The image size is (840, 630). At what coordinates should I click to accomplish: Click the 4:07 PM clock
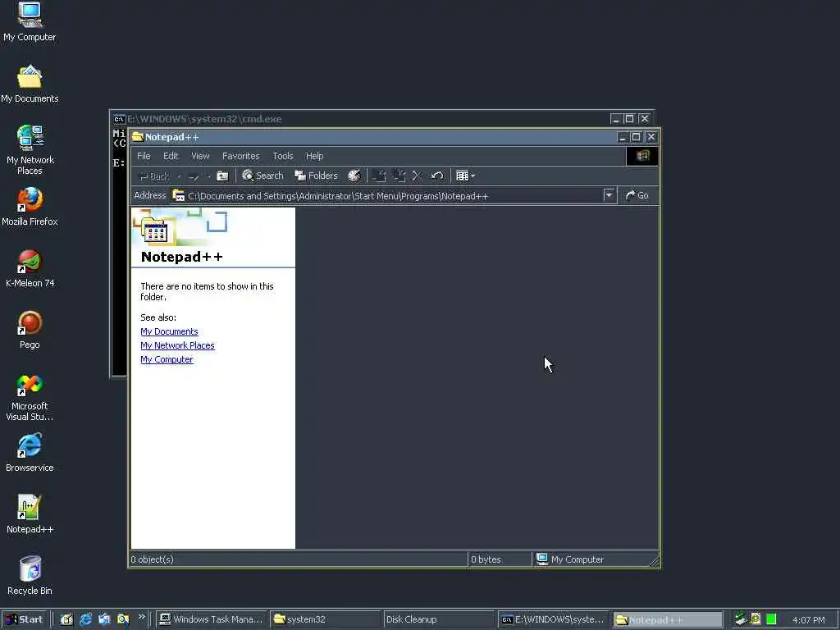(808, 620)
